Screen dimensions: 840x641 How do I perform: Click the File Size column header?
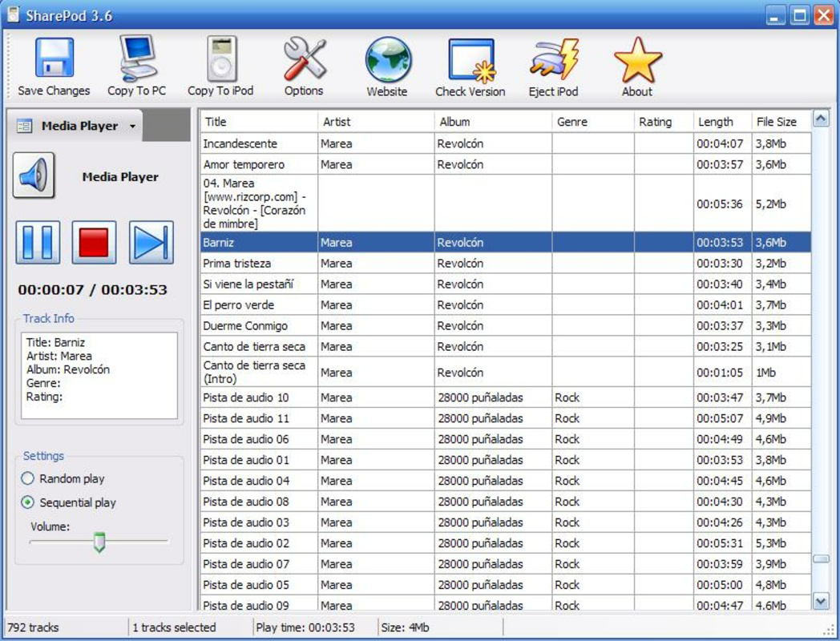pyautogui.click(x=777, y=122)
